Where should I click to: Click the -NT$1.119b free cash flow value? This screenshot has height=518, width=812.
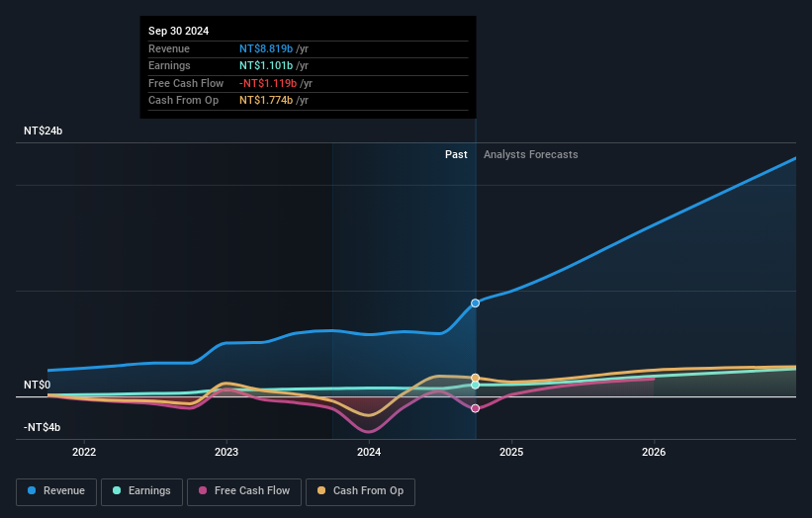(x=268, y=83)
